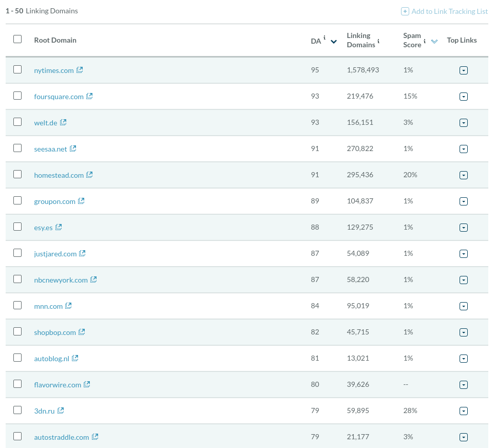
Task: Open autostraddle.com external link icon
Action: pyautogui.click(x=95, y=437)
